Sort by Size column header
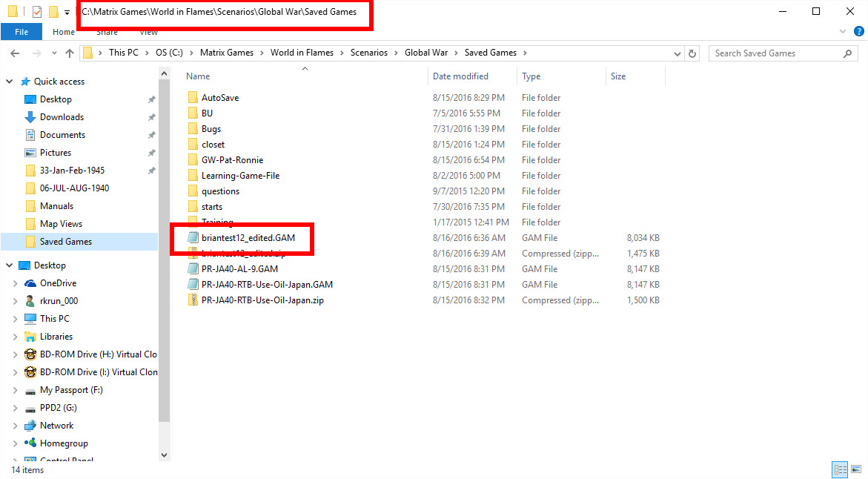The image size is (868, 479). point(618,76)
